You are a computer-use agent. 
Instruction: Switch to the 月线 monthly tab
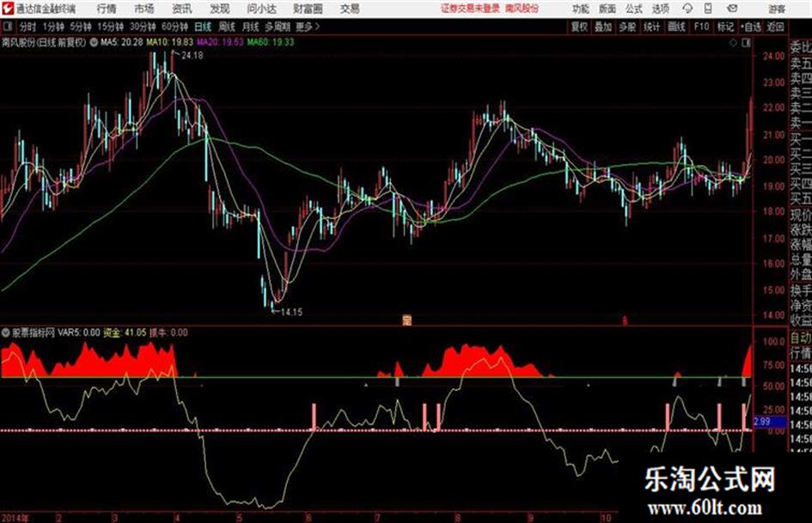250,27
